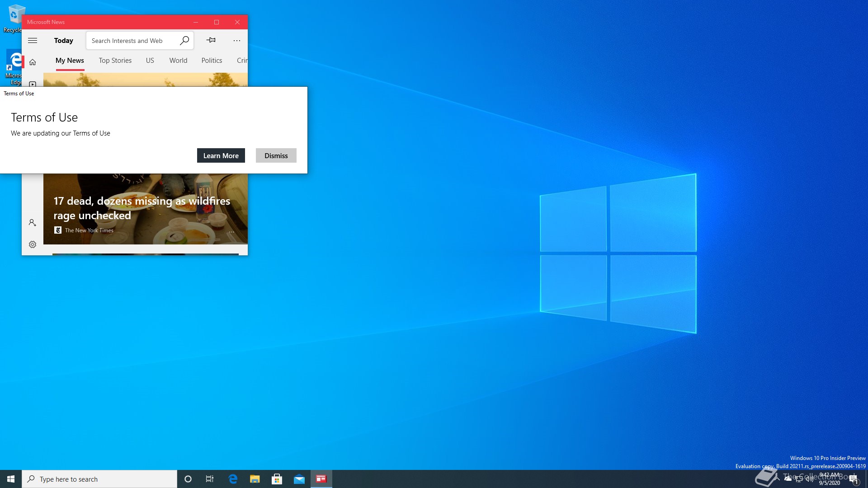Click the New York Times source logo

[58, 230]
